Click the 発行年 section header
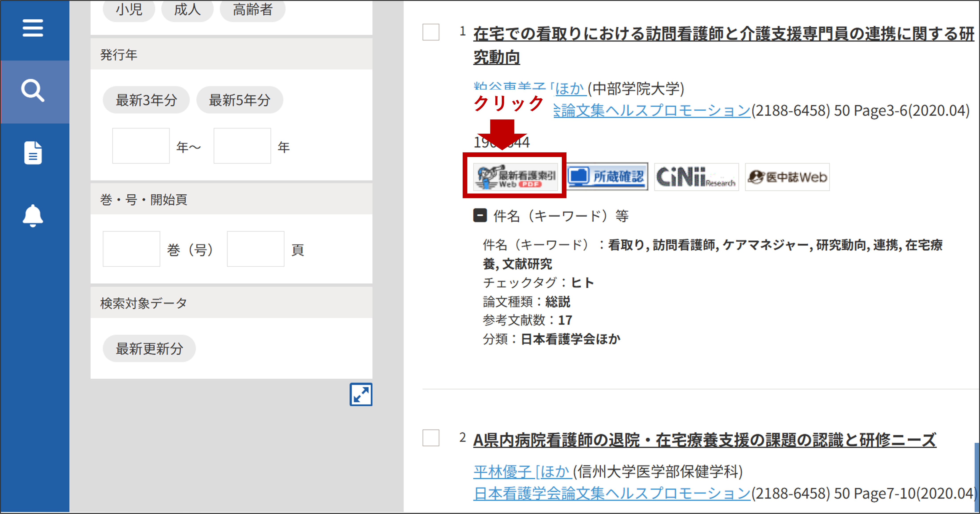This screenshot has height=514, width=980. coord(231,54)
